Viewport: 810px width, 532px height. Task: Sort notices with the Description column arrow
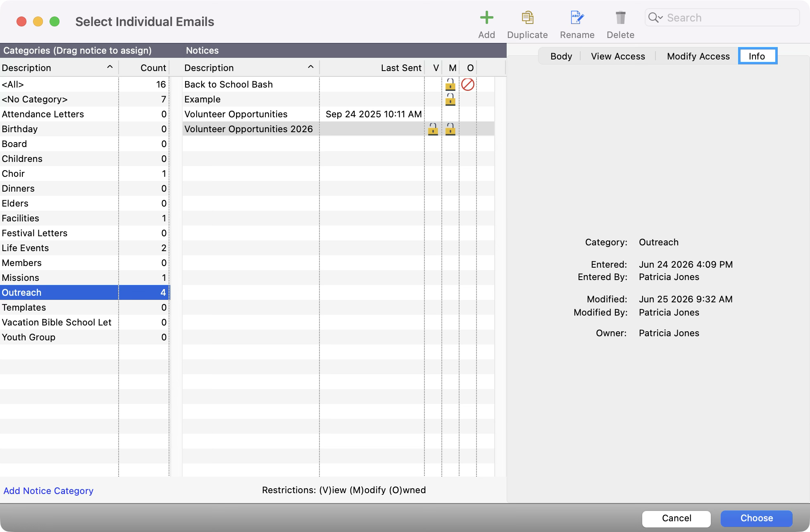click(x=311, y=67)
